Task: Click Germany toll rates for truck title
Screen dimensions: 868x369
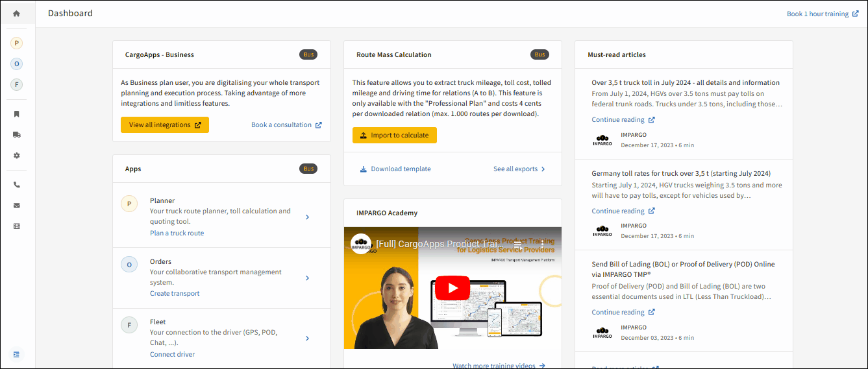Action: point(681,173)
